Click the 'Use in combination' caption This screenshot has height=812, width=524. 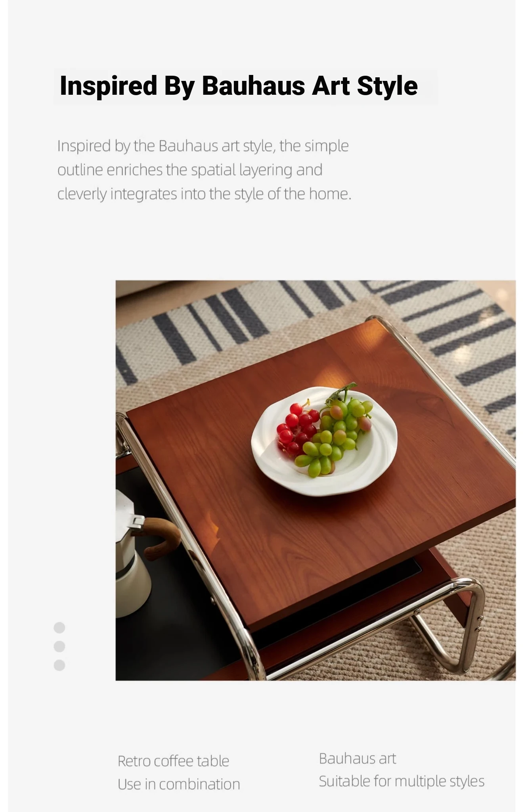179,784
